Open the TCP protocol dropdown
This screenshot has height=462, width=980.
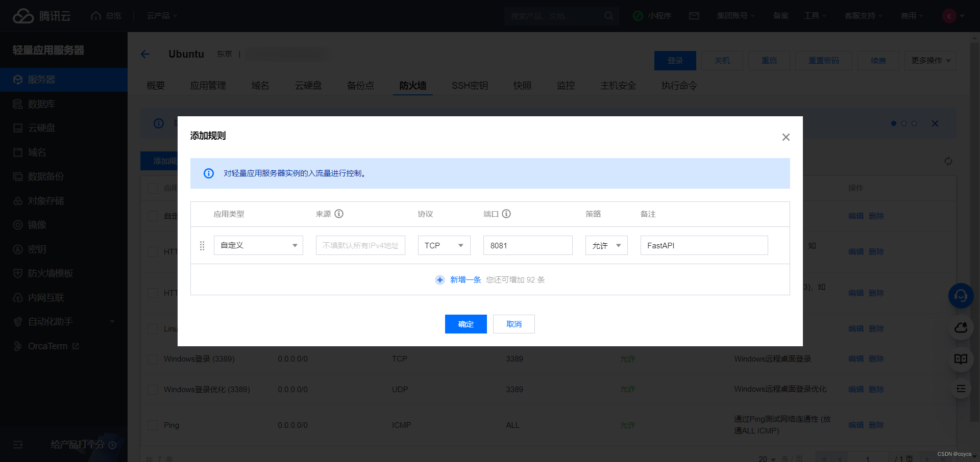pyautogui.click(x=444, y=245)
